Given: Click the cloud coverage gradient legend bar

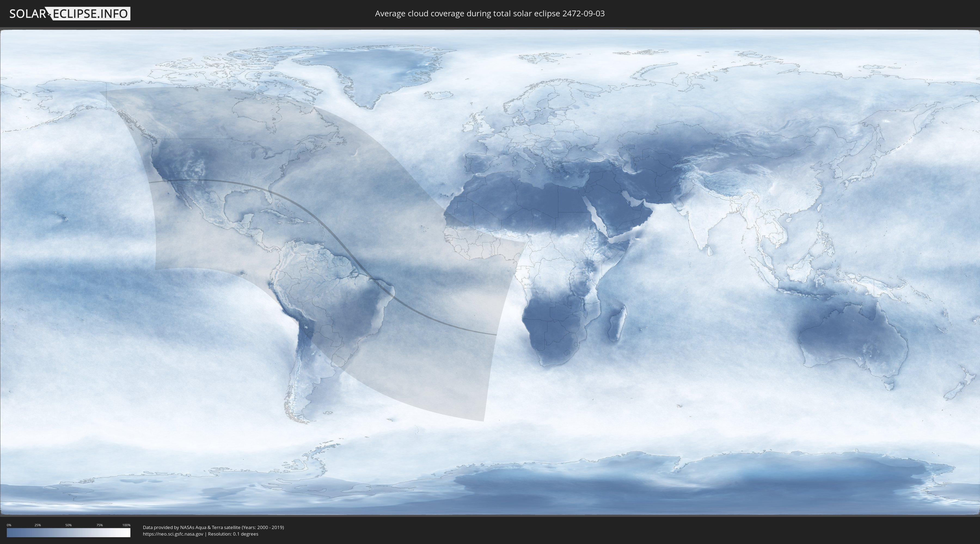Looking at the screenshot, I should point(69,533).
